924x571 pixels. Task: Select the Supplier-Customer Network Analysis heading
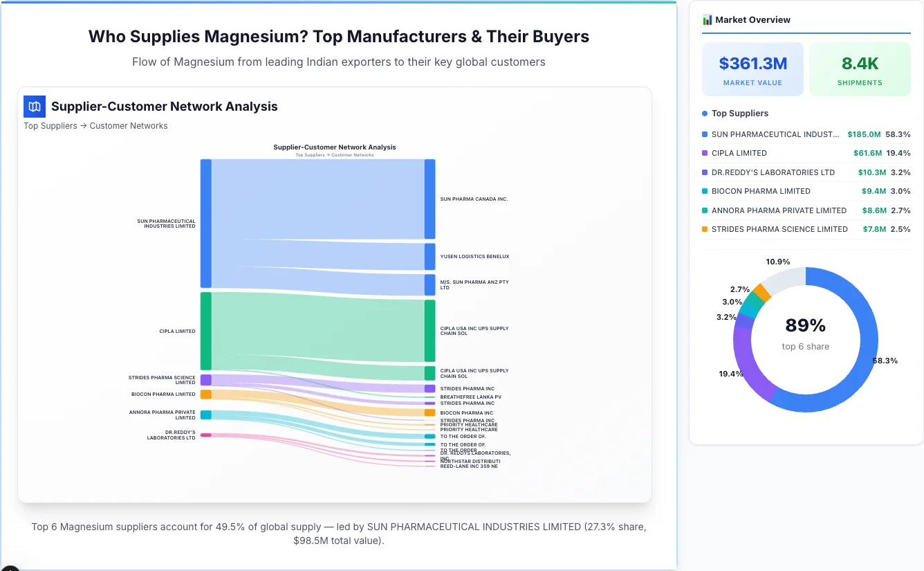point(164,106)
